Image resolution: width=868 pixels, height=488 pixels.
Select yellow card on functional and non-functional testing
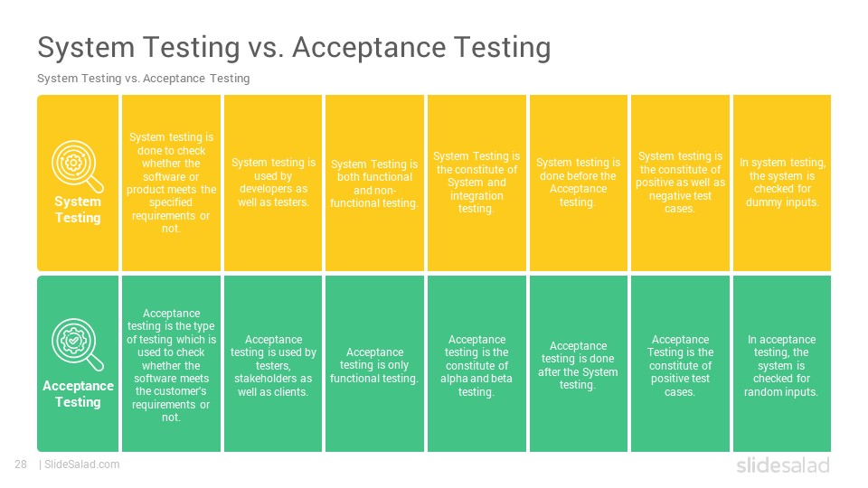(374, 183)
